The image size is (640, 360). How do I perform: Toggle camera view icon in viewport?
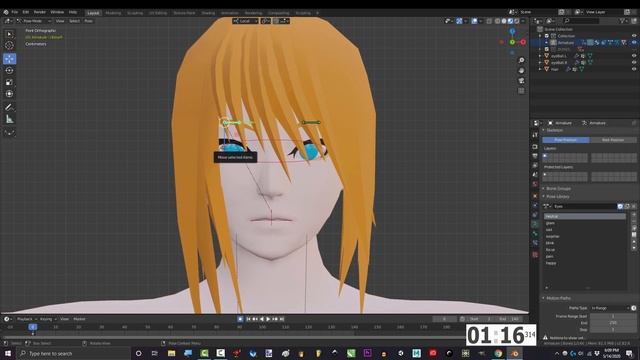[521, 81]
